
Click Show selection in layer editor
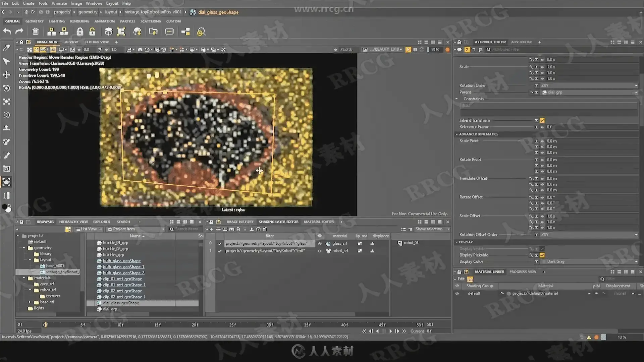(429, 229)
